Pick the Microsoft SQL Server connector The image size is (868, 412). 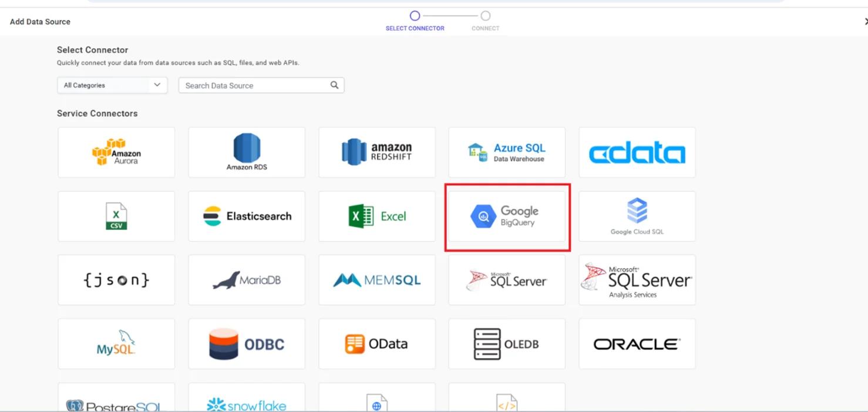coord(506,280)
